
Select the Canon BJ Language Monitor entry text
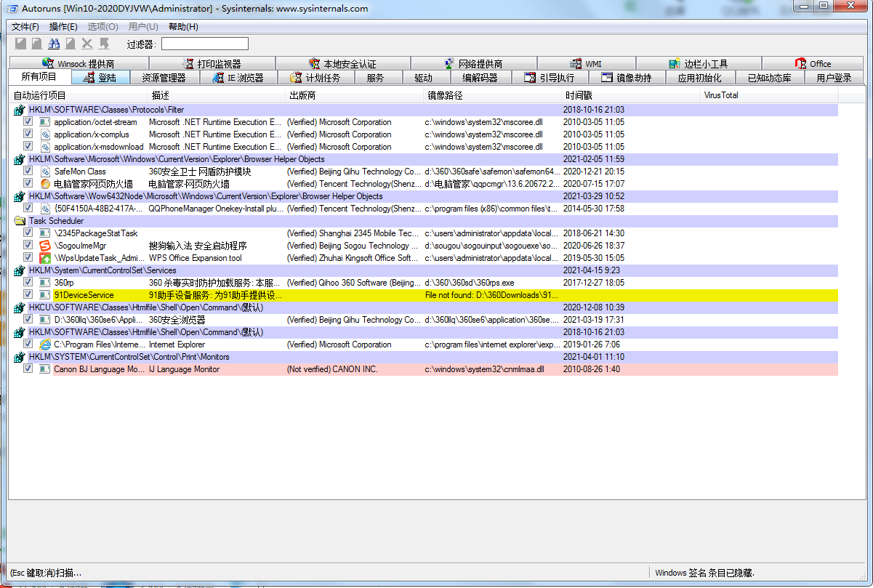pos(100,369)
